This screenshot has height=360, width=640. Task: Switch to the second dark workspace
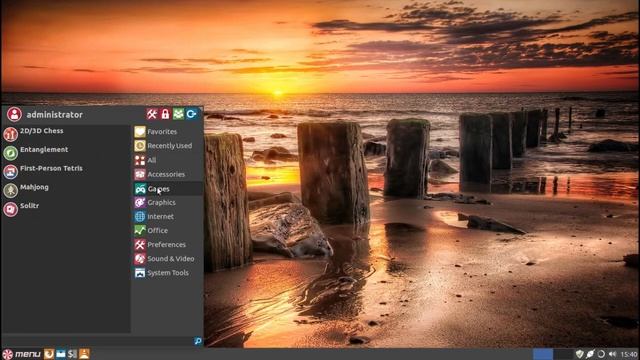(x=563, y=354)
